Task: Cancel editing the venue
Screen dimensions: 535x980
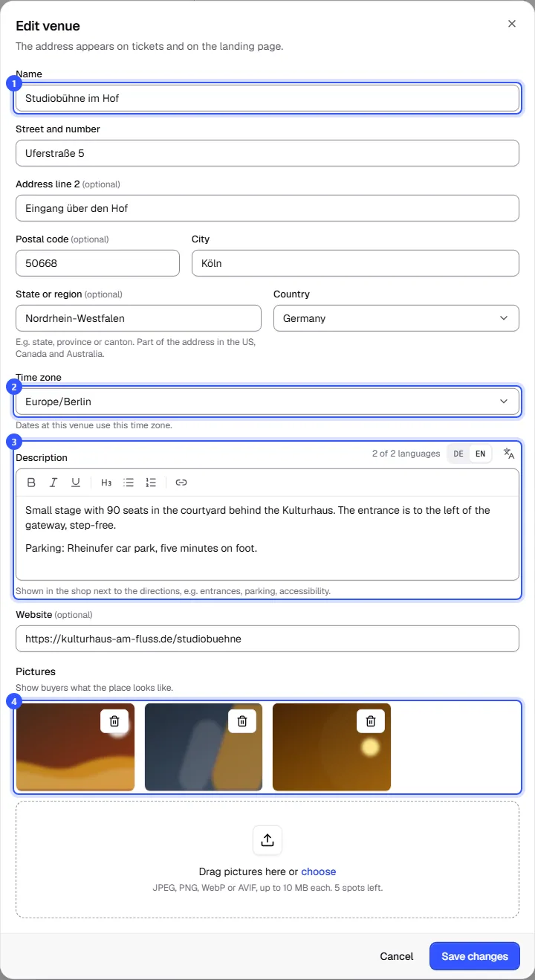Action: (x=397, y=956)
